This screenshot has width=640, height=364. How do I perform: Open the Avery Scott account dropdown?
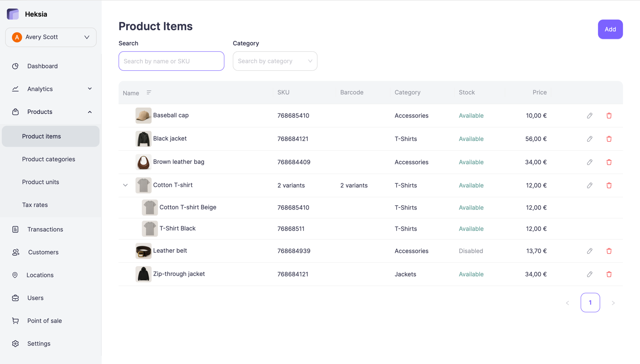[51, 37]
